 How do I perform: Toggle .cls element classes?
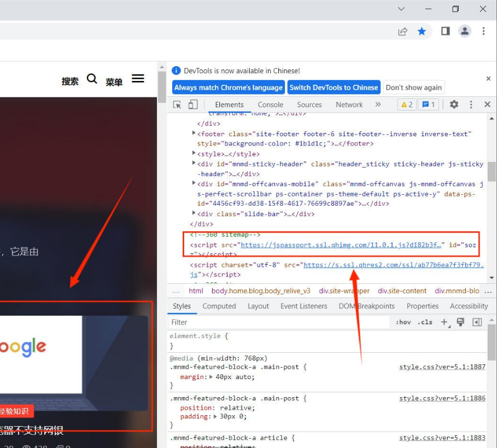tap(425, 322)
